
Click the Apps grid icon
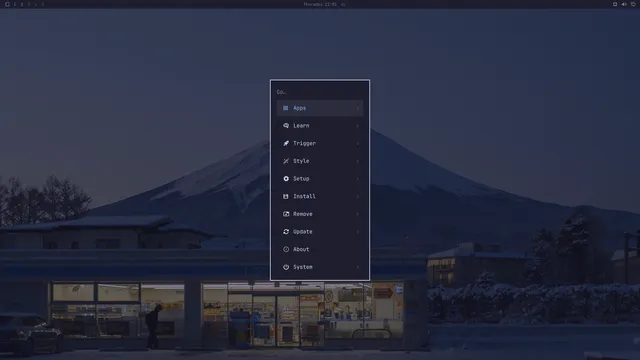click(x=286, y=108)
